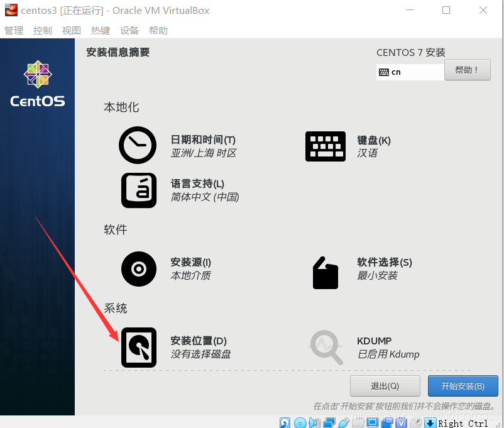Click the mouse integration status bar icon
This screenshot has width=504, height=428.
(x=415, y=423)
